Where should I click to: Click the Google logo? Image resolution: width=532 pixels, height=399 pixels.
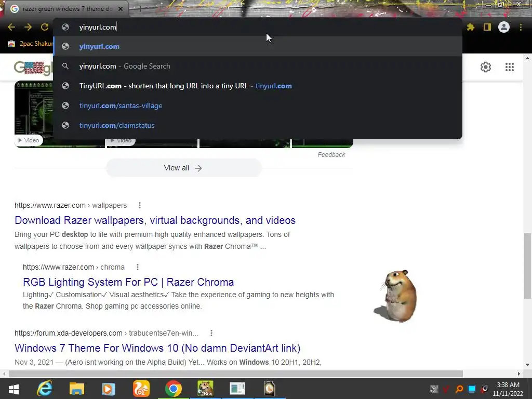point(34,68)
